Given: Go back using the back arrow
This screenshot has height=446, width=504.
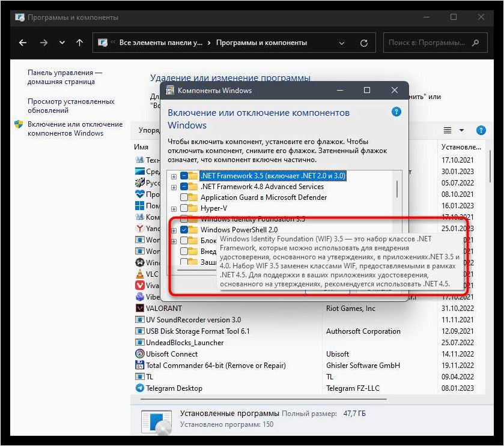Looking at the screenshot, I should click(x=23, y=43).
